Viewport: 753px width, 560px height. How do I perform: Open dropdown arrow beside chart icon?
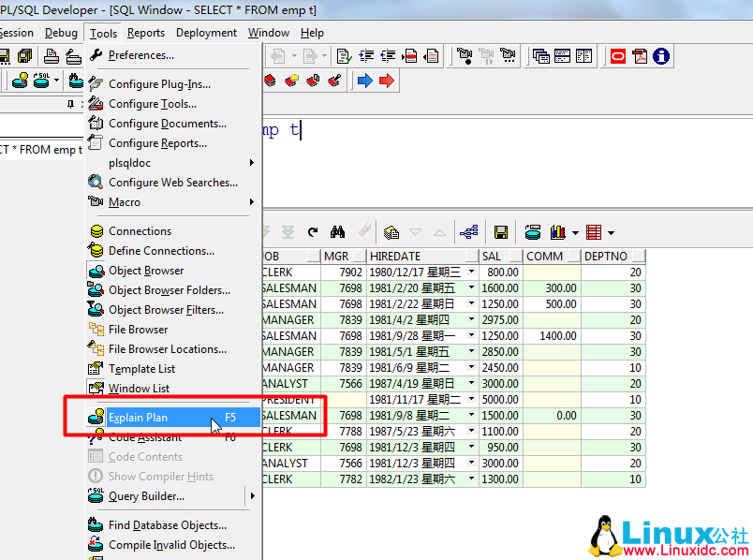coord(573,233)
